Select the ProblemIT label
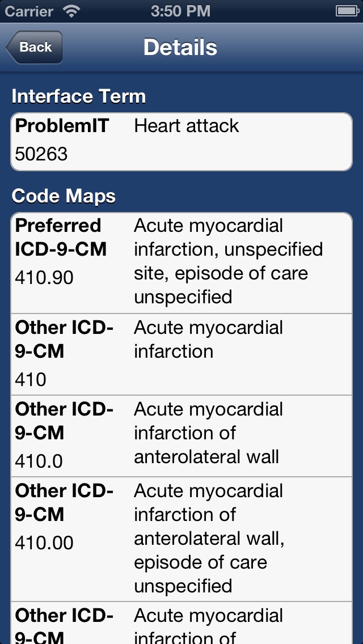 tap(62, 126)
